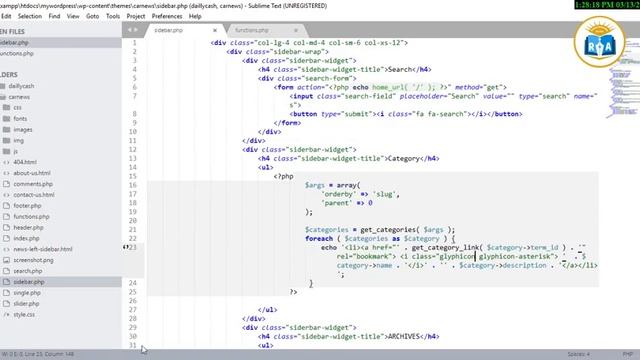The width and height of the screenshot is (640, 360).
Task: Open 404.html in the sidebar
Action: 25,162
